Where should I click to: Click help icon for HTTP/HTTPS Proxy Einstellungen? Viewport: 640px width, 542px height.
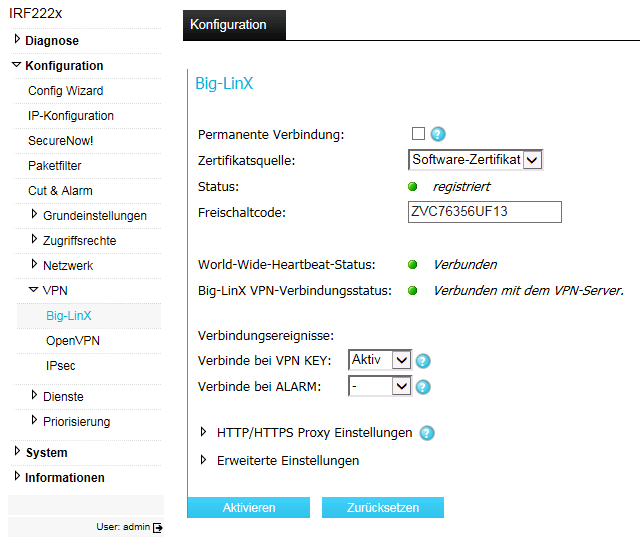pos(427,433)
